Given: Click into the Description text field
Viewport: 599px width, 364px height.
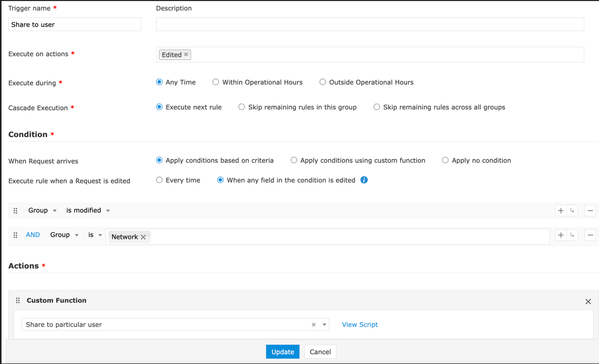Looking at the screenshot, I should click(370, 25).
